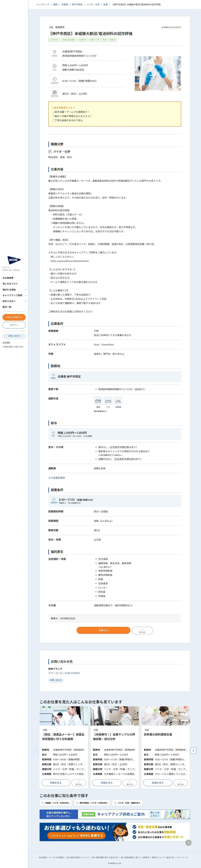The height and width of the screenshot is (868, 201).
Task: Click the バス commute icon
Action: (108, 401)
